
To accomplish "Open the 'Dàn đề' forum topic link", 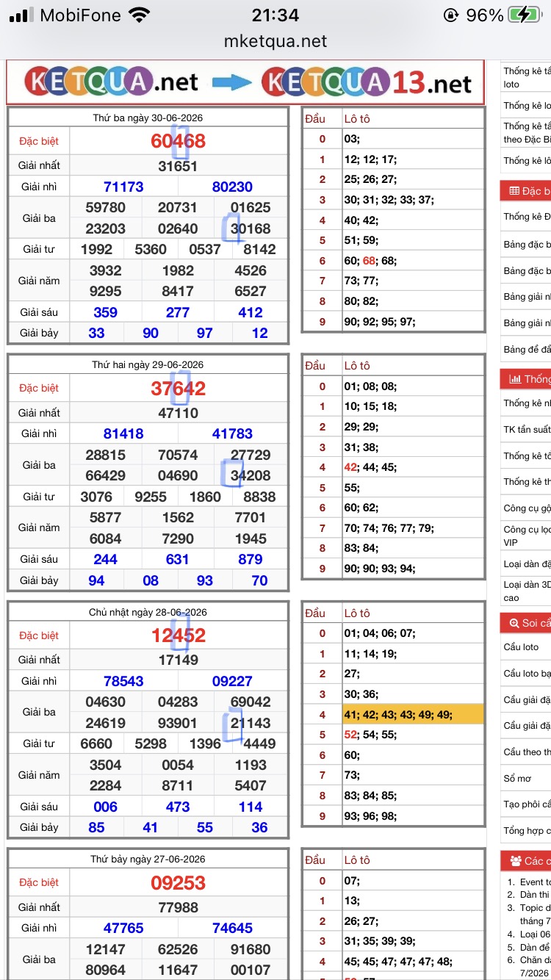I will [535, 948].
